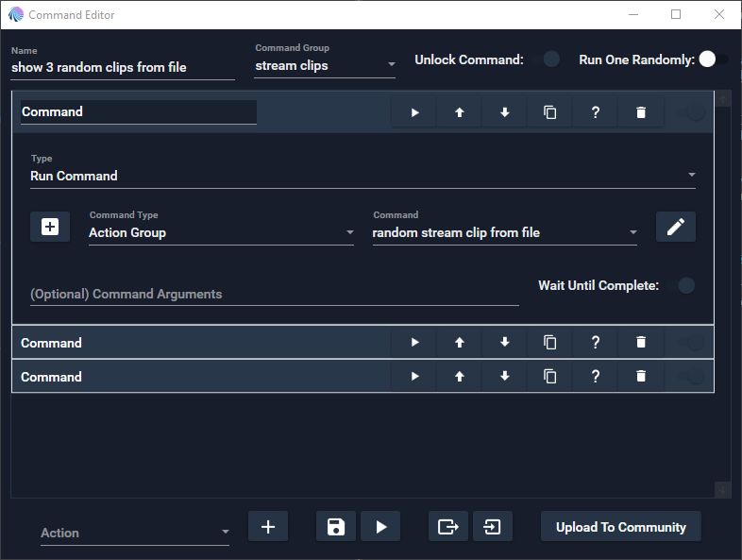Move the third Command action up

pos(460,377)
